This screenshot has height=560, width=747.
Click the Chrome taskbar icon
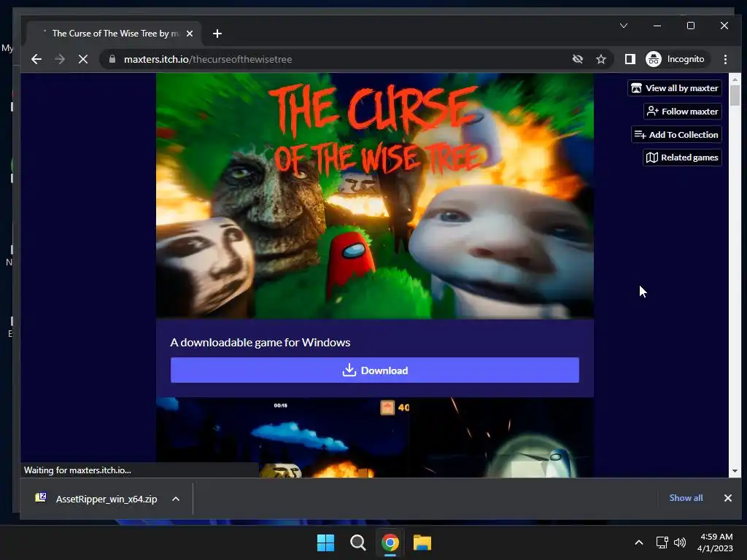pos(390,542)
